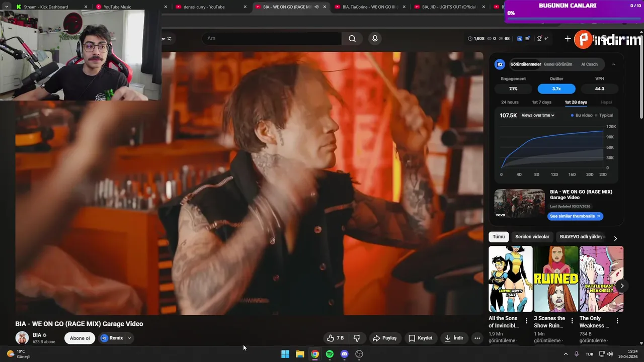Show next filter chips arrow
The height and width of the screenshot is (362, 644).
point(615,238)
